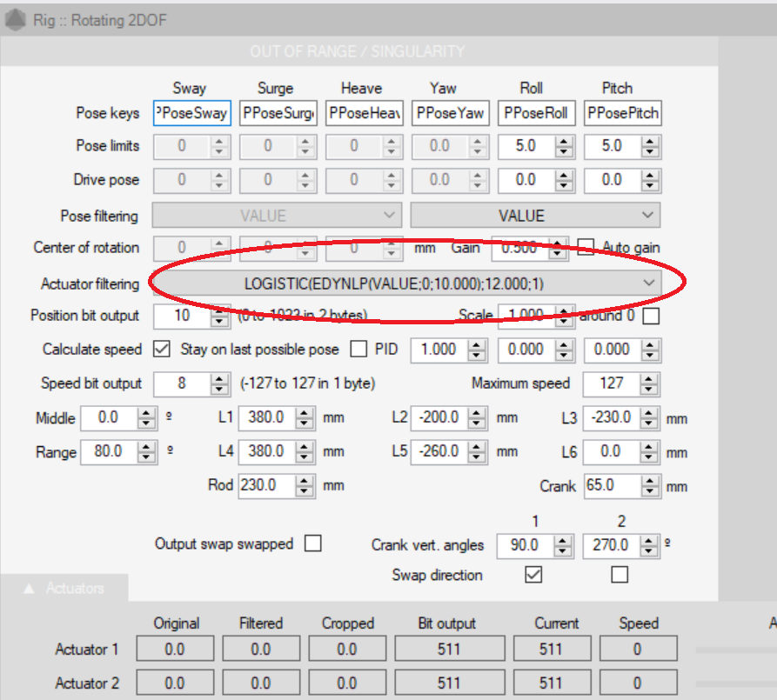Click the Position bit output spinner

[x=220, y=316]
